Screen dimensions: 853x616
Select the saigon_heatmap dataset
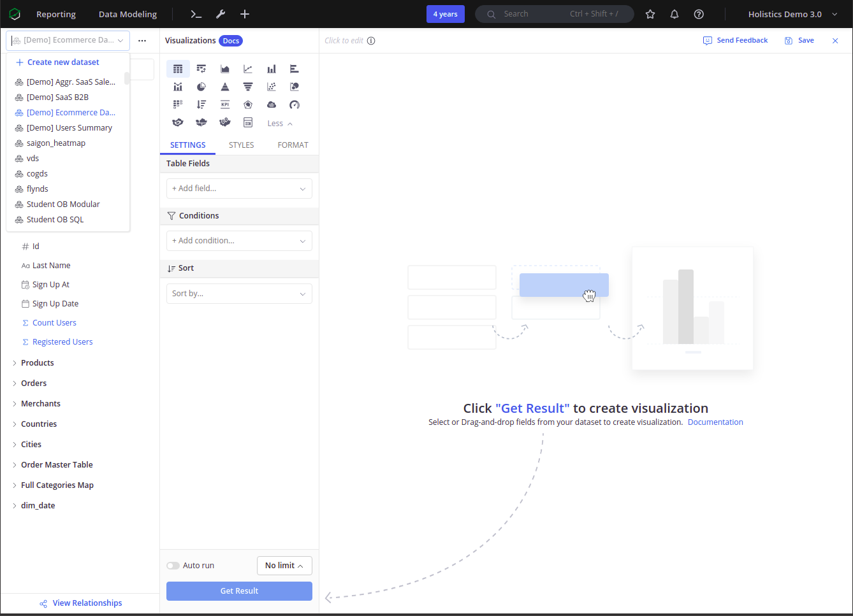(x=56, y=143)
